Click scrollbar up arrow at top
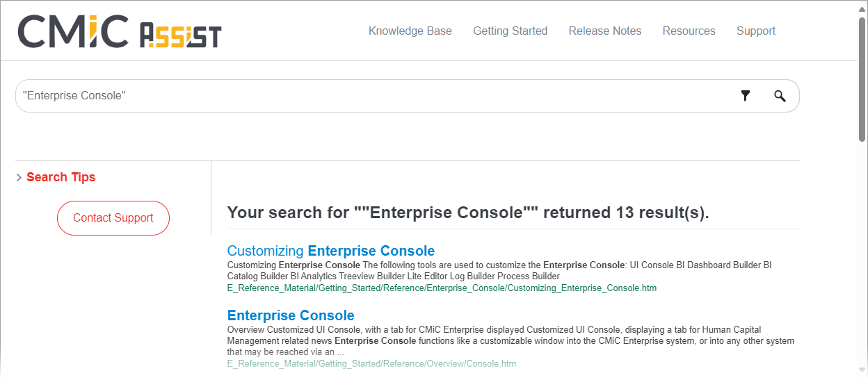This screenshot has height=380, width=868. tap(862, 6)
